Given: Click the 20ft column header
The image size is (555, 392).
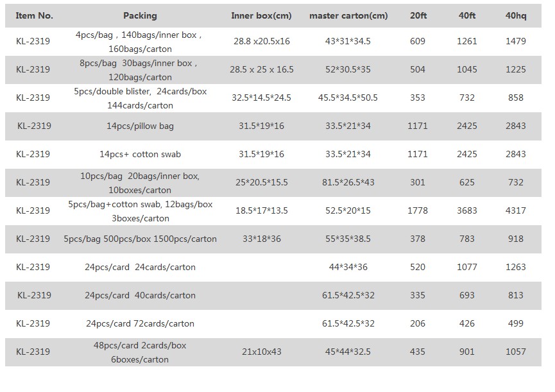Looking at the screenshot, I should point(418,15).
